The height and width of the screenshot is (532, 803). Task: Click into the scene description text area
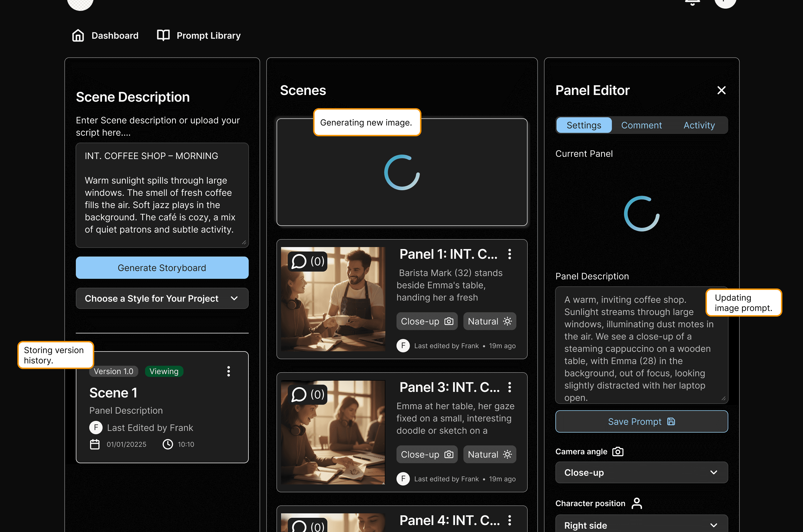(x=162, y=195)
